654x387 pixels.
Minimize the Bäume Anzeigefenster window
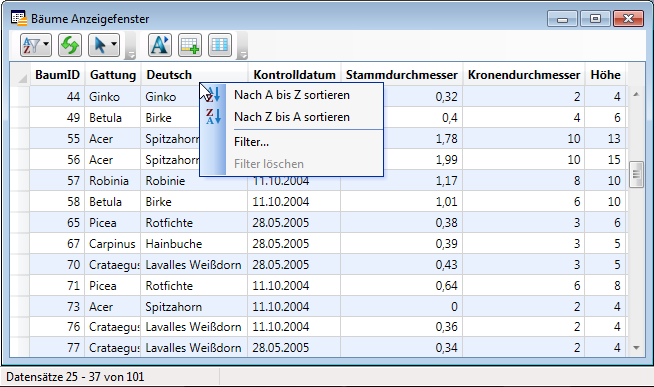pos(562,19)
